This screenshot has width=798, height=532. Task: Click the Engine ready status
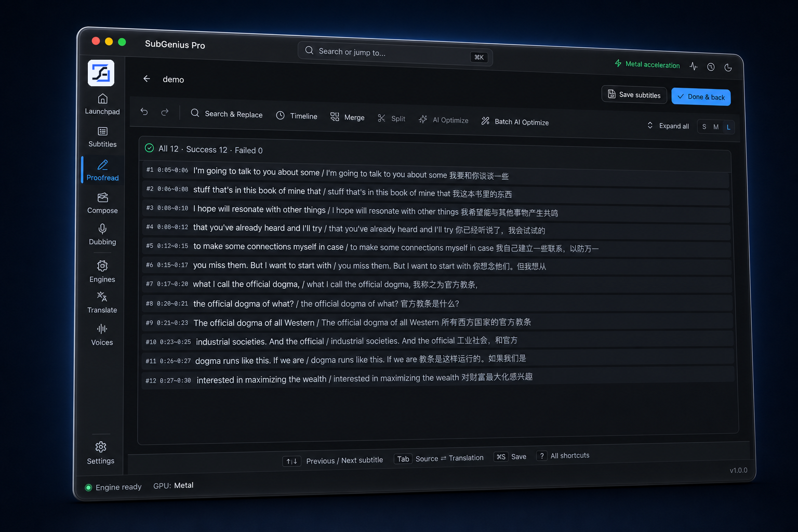113,487
